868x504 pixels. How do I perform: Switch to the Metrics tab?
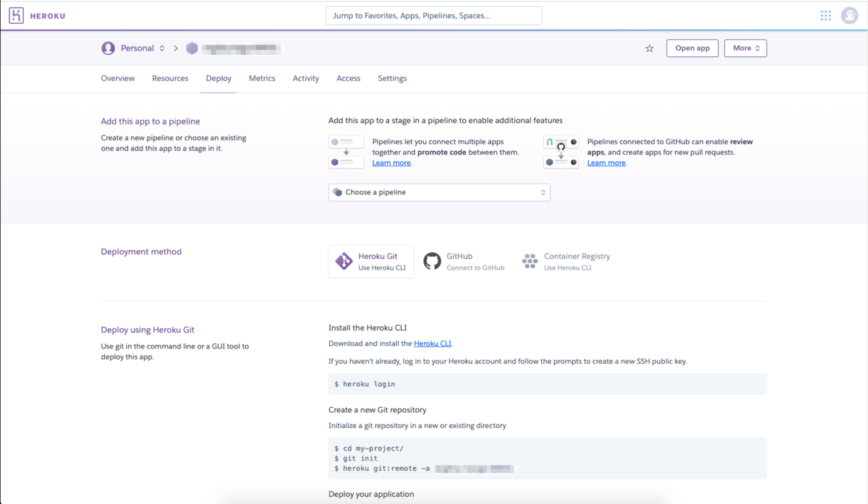pyautogui.click(x=262, y=78)
